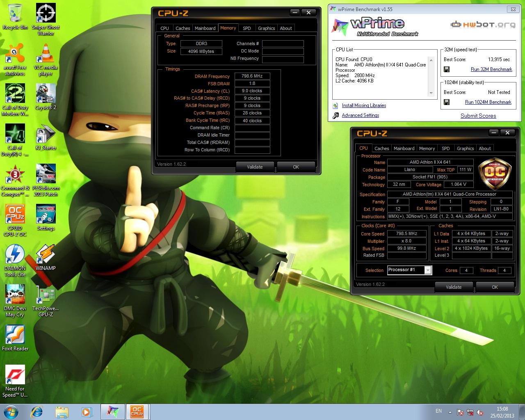The height and width of the screenshot is (420, 525).
Task: Open WINAMP desktop shortcut
Action: [46, 258]
